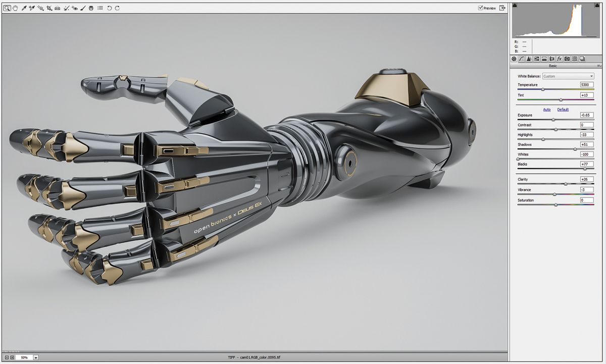The width and height of the screenshot is (606, 364).
Task: Switch to the Detail panel tab
Action: (x=529, y=59)
